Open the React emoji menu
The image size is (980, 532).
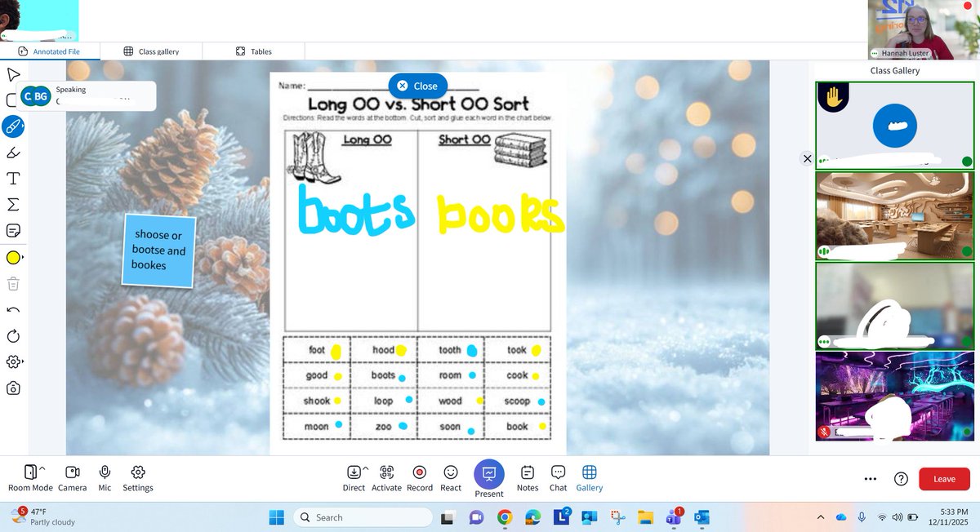pyautogui.click(x=451, y=478)
